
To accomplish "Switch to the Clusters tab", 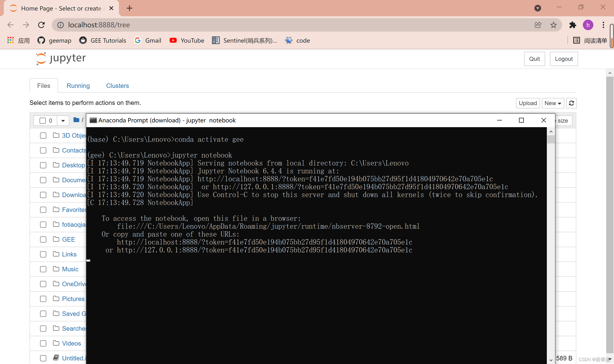I will pyautogui.click(x=117, y=85).
